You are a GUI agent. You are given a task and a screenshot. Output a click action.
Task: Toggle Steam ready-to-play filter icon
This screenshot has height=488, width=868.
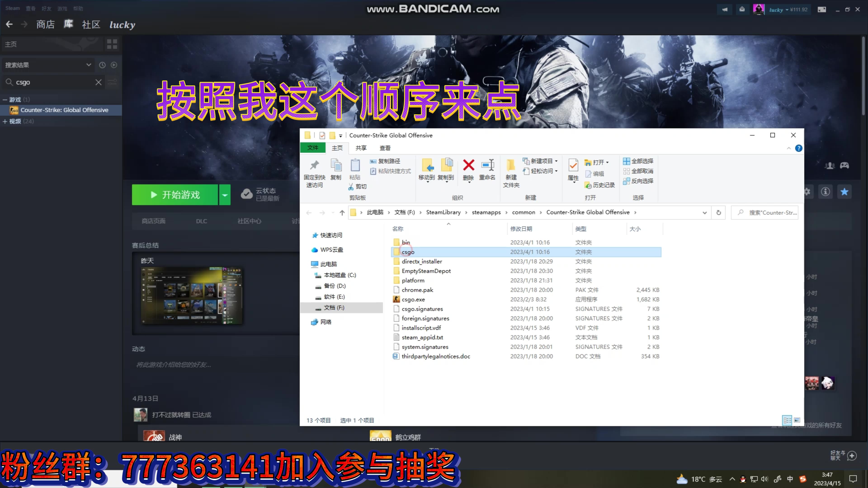[114, 65]
